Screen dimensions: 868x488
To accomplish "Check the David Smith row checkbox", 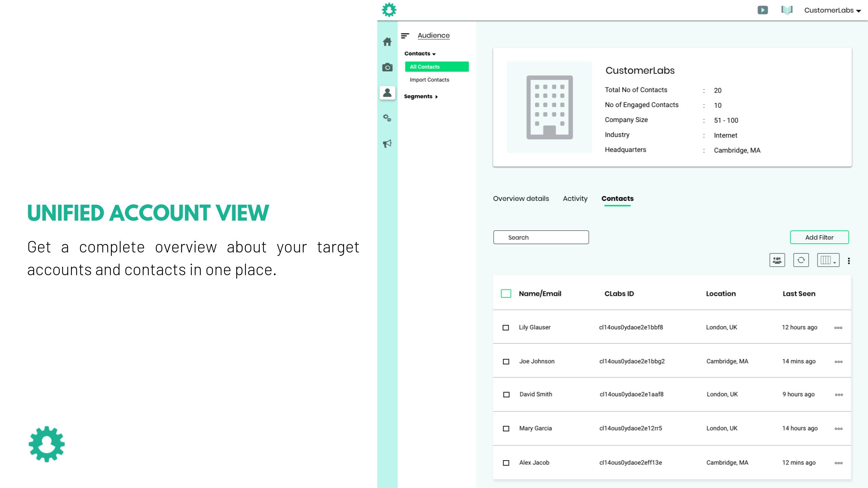I will click(506, 394).
